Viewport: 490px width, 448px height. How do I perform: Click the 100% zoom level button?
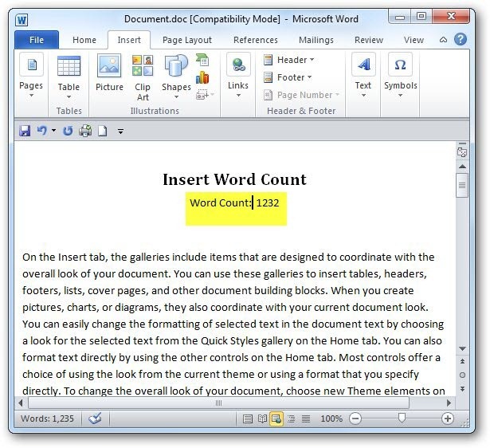(331, 419)
